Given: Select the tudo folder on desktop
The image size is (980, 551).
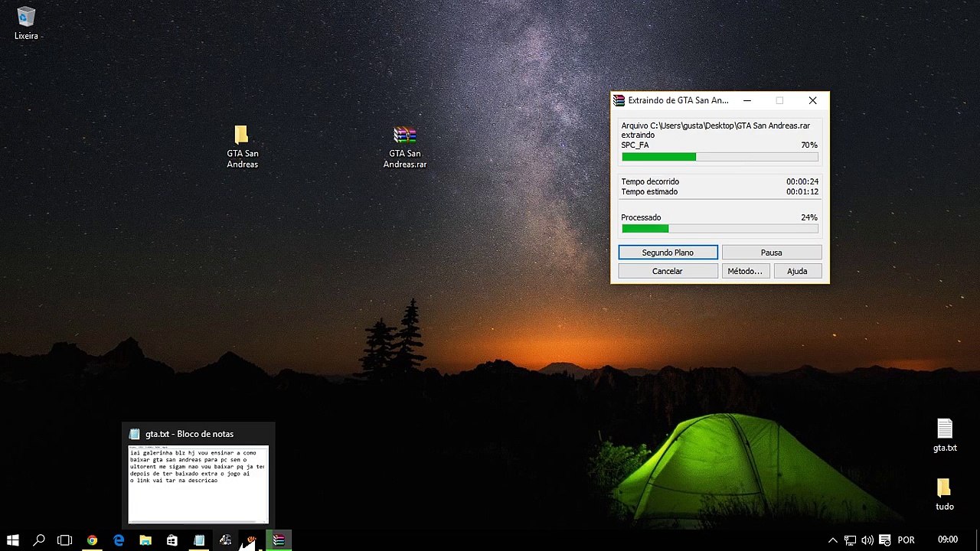Looking at the screenshot, I should [x=944, y=494].
